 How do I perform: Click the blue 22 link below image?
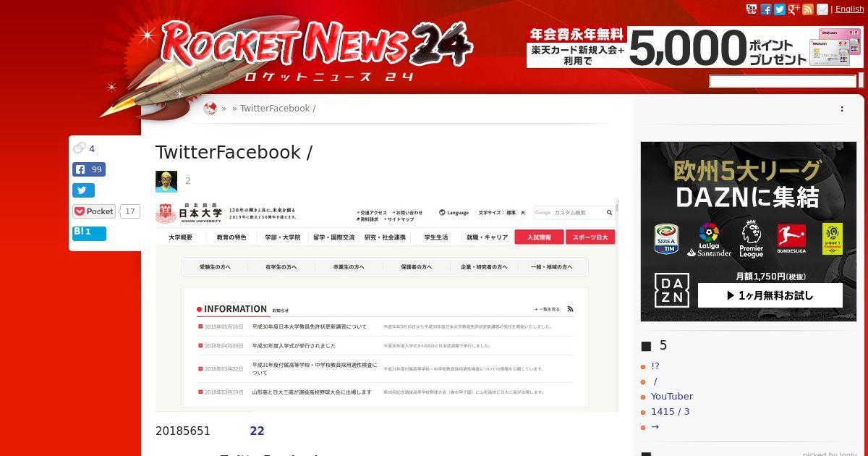[257, 431]
